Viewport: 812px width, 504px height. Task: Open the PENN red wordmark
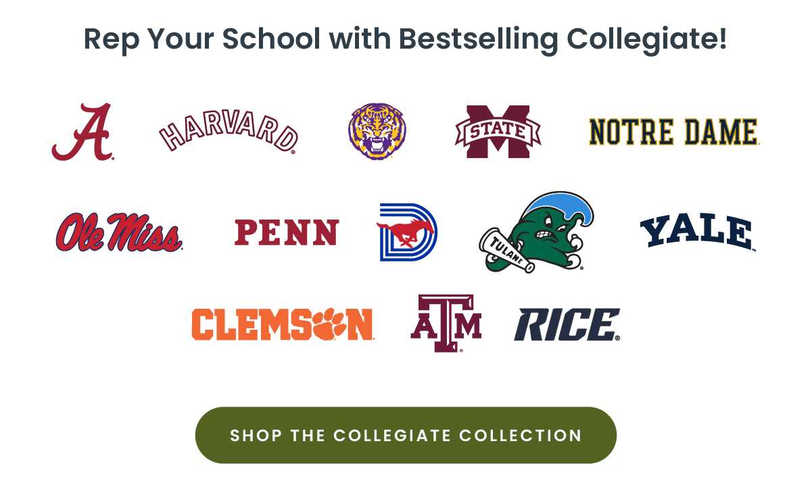(287, 232)
